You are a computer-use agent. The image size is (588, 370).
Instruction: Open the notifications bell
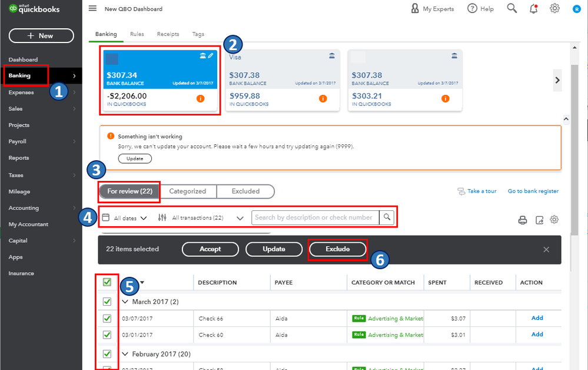[x=534, y=9]
